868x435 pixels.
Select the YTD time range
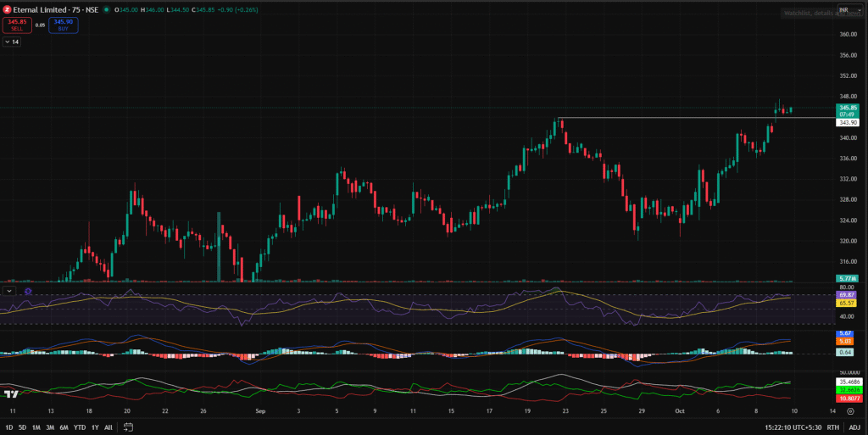(79, 427)
